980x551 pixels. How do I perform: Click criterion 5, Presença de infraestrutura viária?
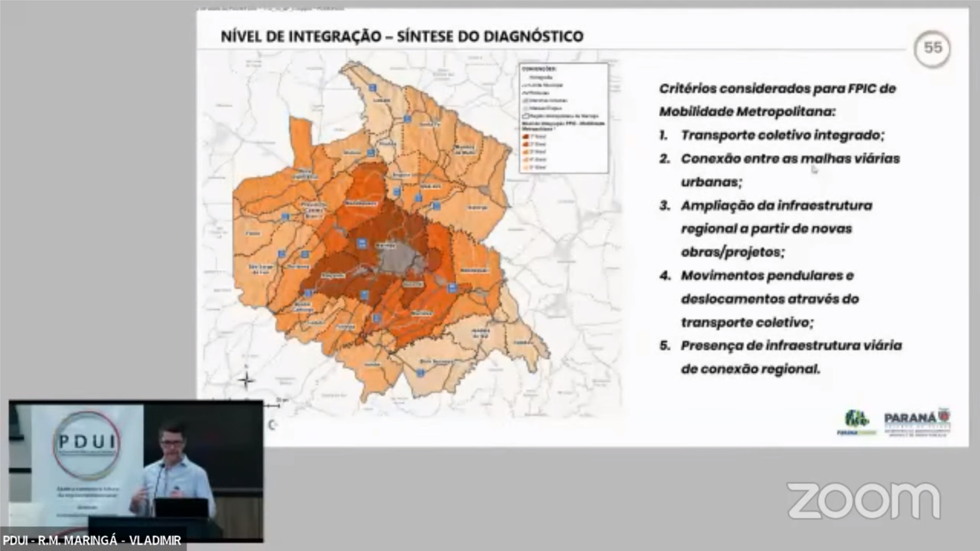(x=791, y=346)
